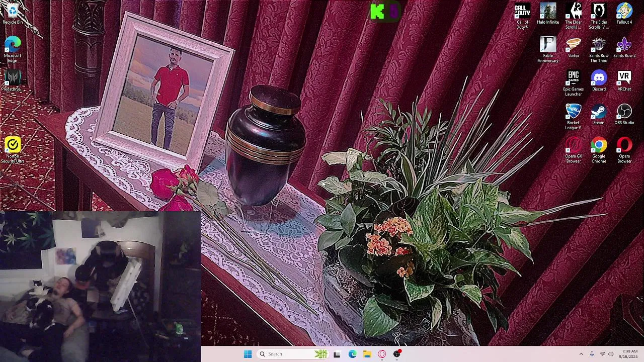644x362 pixels.
Task: Select the Rocket League desktop shortcut
Action: click(x=574, y=117)
